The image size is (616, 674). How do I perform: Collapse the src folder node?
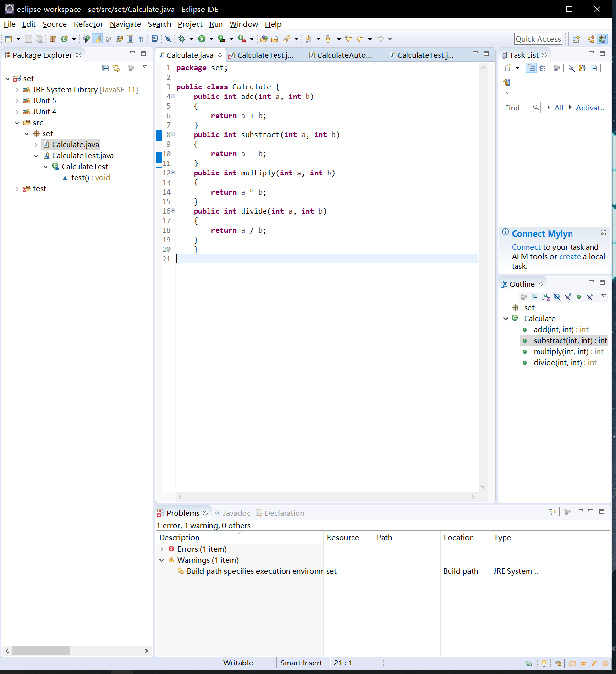pos(17,123)
